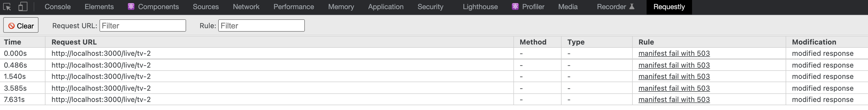Focus the Rule filter input
The height and width of the screenshot is (110, 868).
(x=262, y=26)
